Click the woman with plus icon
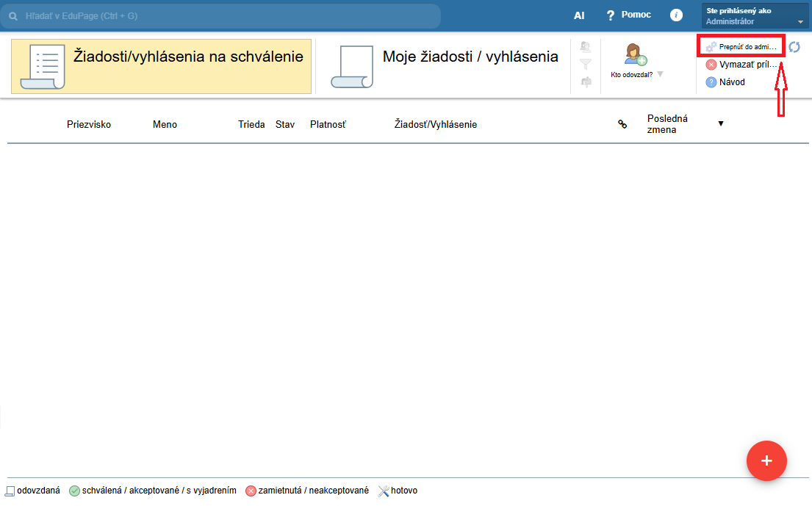This screenshot has height=506, width=812. pos(636,54)
